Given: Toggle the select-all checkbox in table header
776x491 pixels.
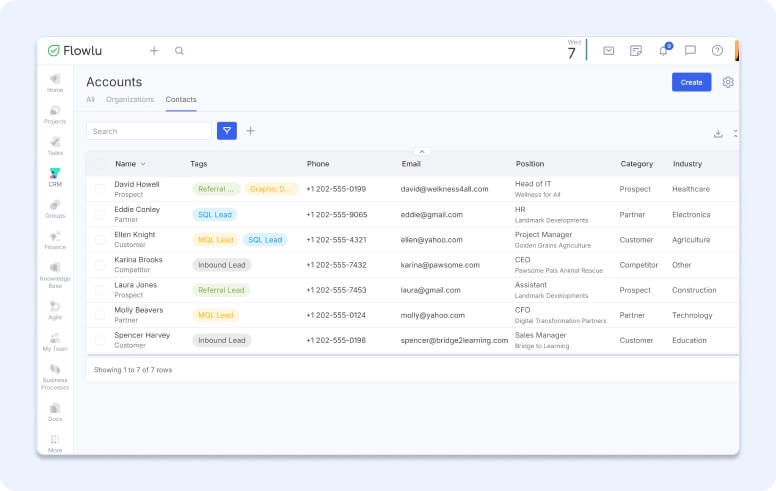Looking at the screenshot, I should click(100, 164).
